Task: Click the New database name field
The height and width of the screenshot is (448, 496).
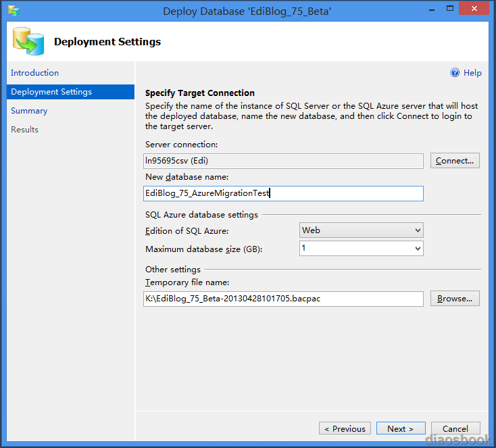Action: click(283, 193)
